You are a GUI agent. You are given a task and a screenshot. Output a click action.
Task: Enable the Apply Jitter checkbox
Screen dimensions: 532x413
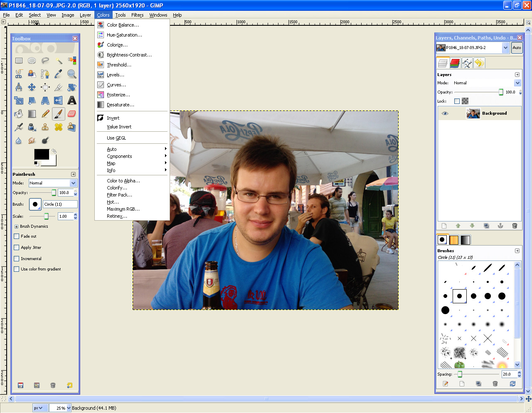(17, 247)
